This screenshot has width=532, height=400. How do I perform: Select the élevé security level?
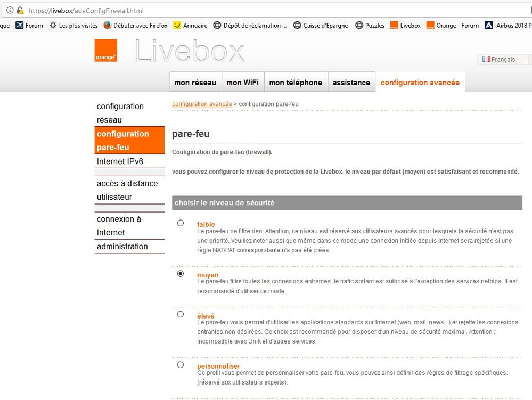181,314
